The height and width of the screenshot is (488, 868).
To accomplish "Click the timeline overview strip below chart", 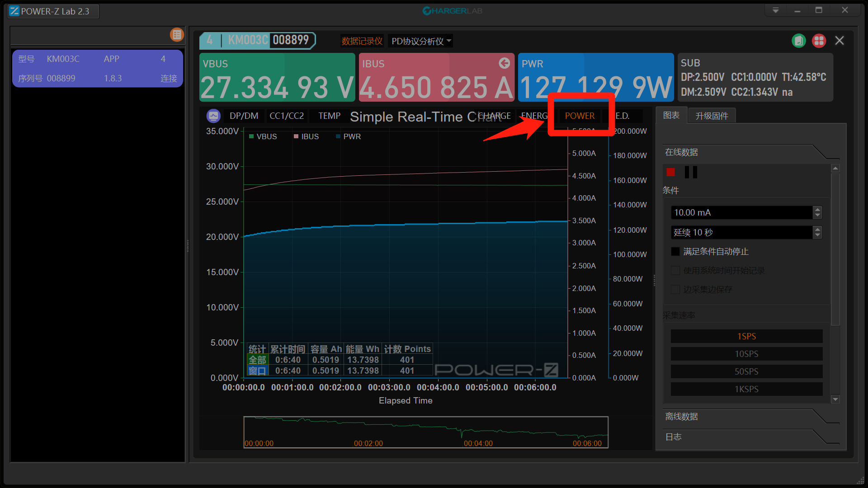I will 425,432.
